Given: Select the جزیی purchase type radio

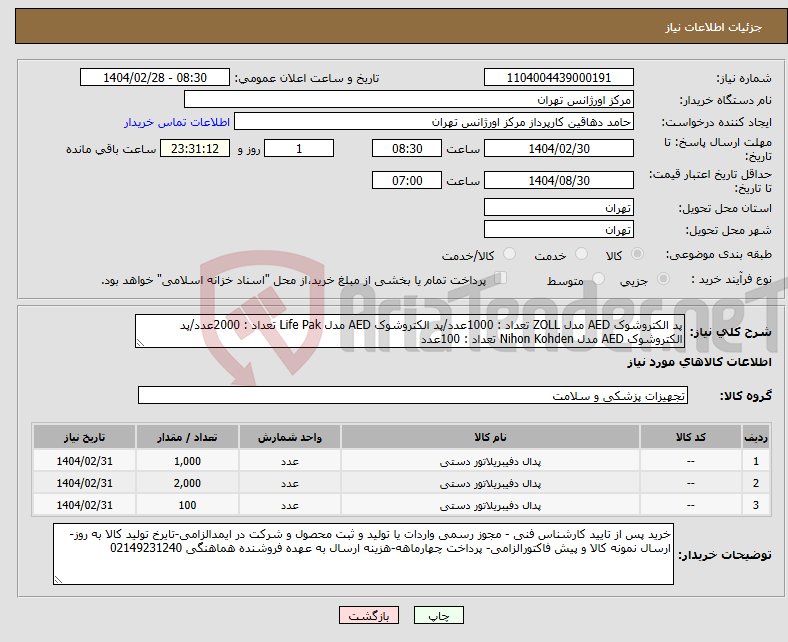Looking at the screenshot, I should [x=663, y=279].
